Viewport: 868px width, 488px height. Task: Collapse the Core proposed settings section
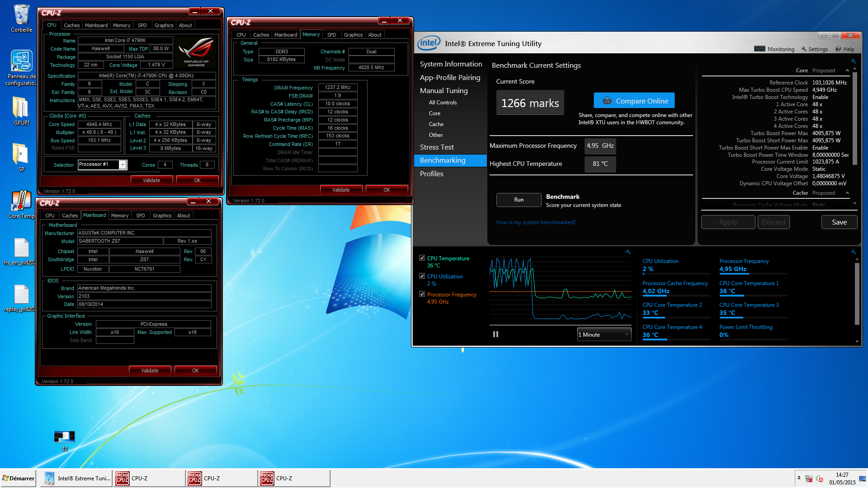pyautogui.click(x=847, y=70)
